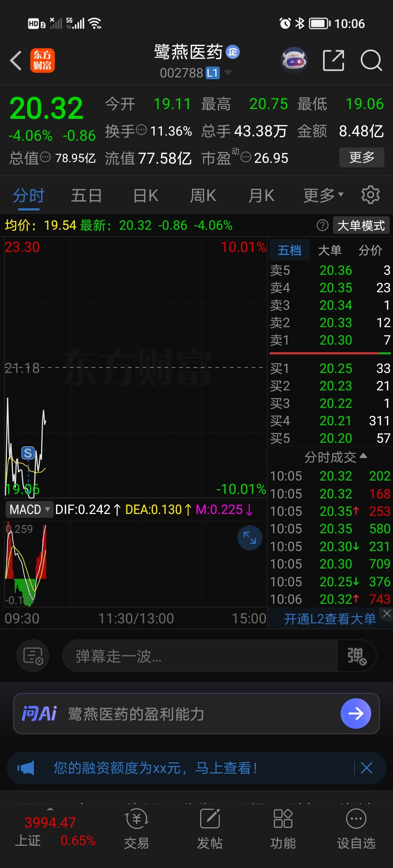The width and height of the screenshot is (393, 868).
Task: Expand the MACD chart fullscreen icon
Action: pos(250,538)
